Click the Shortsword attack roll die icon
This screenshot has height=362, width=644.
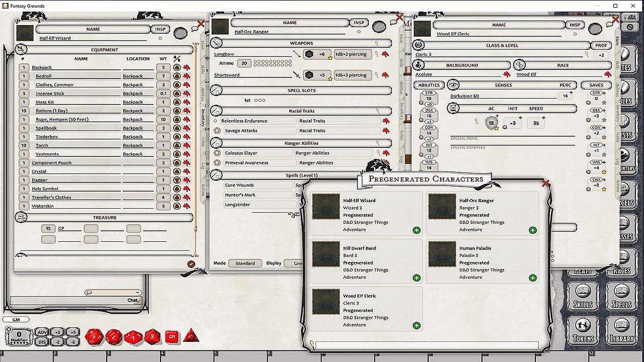(309, 75)
